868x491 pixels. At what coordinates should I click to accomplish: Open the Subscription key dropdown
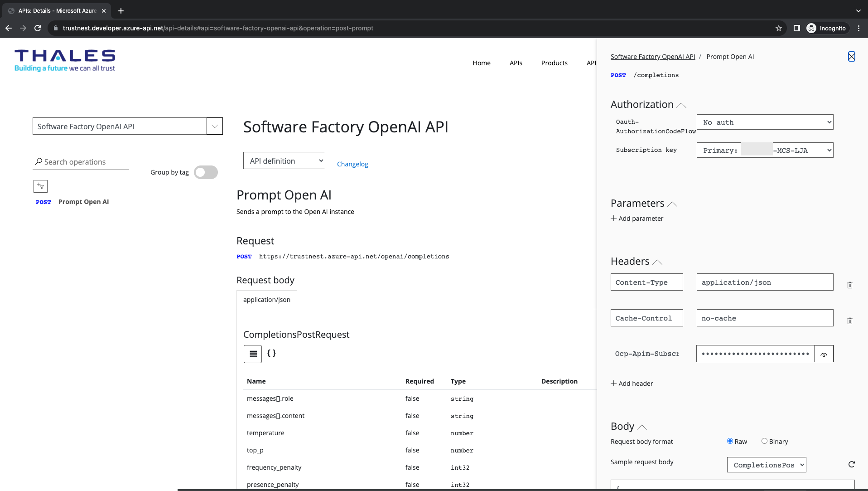[x=765, y=150]
